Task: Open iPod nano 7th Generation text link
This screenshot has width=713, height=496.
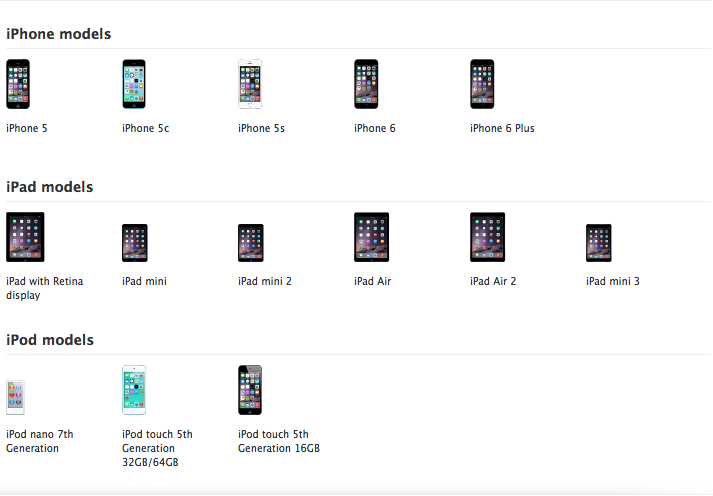Action: (x=40, y=441)
